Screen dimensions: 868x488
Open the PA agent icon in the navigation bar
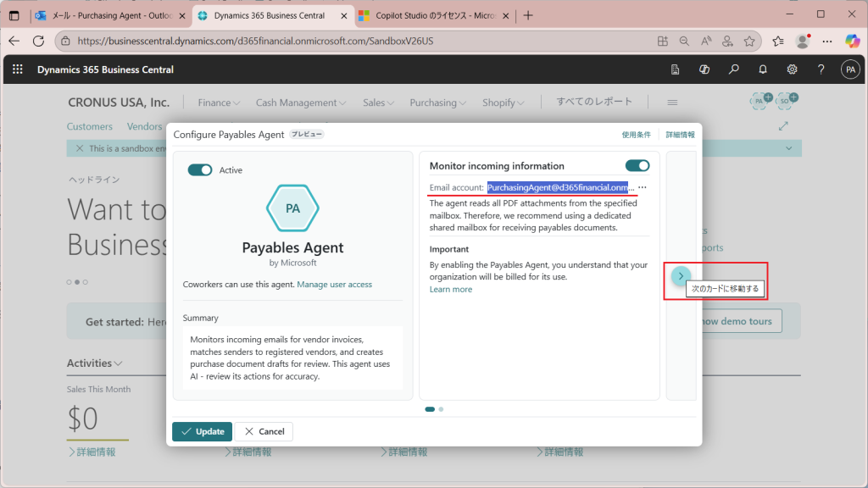coord(760,100)
